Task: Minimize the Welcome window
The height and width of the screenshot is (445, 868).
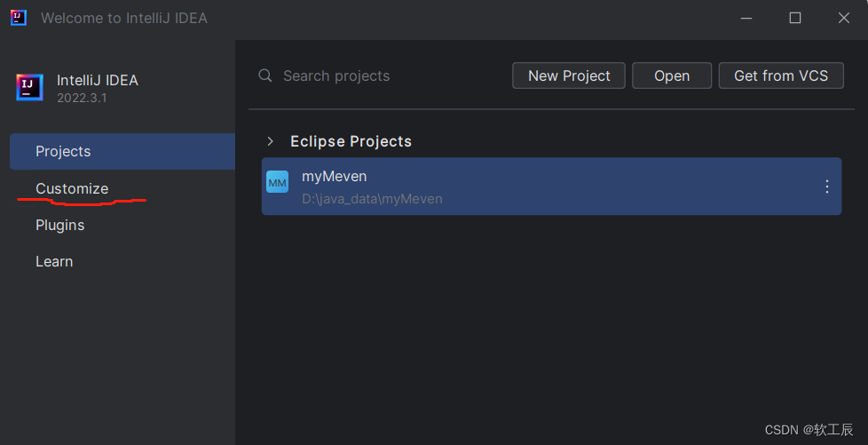Action: (x=746, y=19)
